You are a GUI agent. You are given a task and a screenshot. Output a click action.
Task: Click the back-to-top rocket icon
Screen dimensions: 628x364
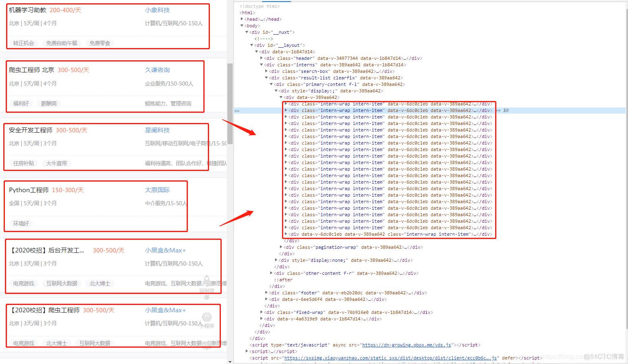207,281
